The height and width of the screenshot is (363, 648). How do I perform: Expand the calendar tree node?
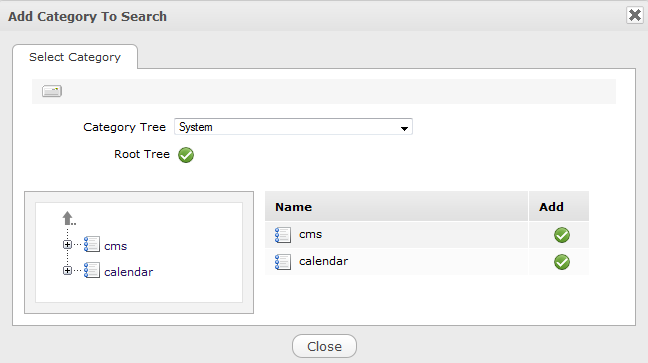coord(67,270)
